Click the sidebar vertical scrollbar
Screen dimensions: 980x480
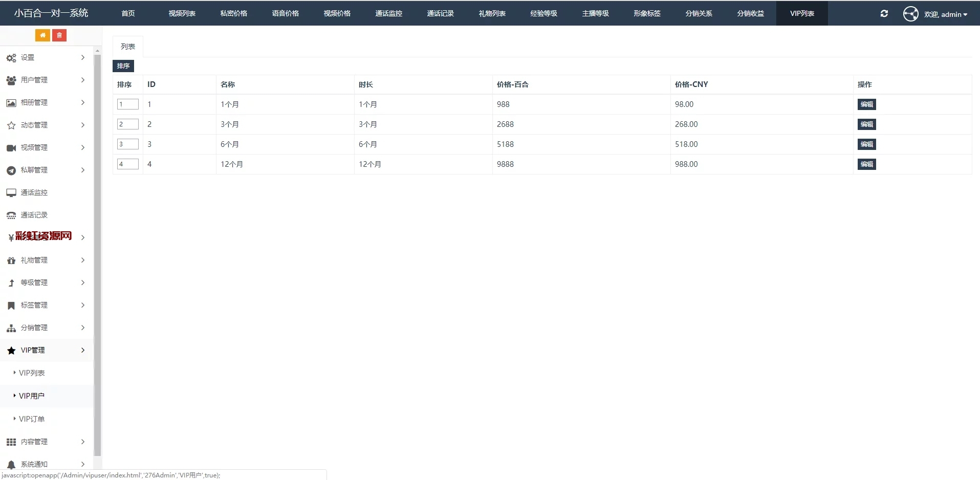[x=97, y=256]
